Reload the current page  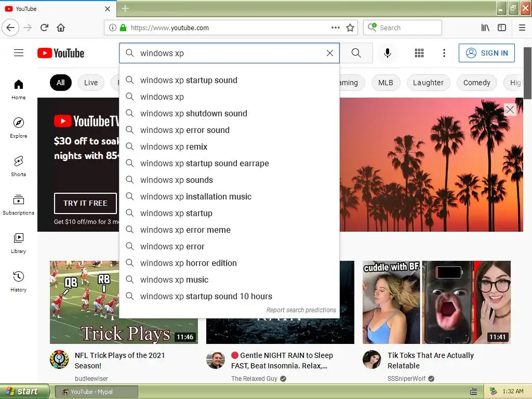coord(44,28)
